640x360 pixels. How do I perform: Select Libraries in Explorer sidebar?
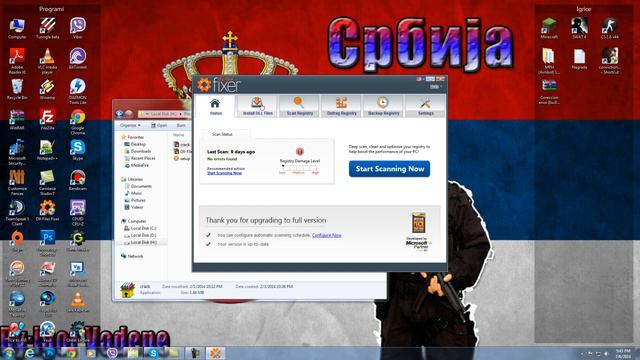click(x=132, y=179)
